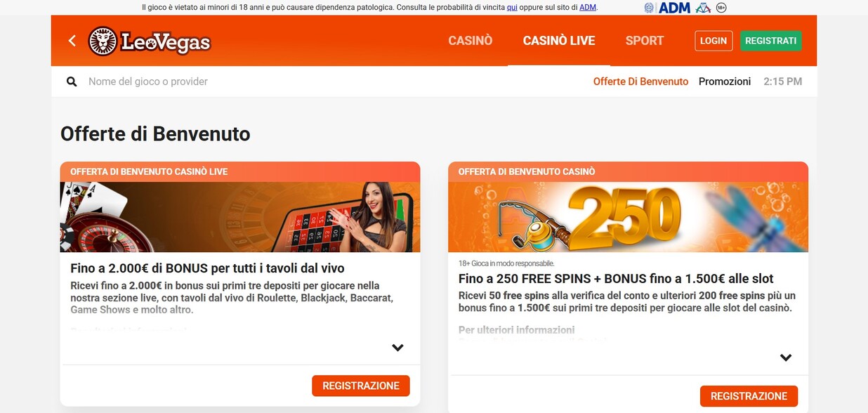The height and width of the screenshot is (413, 868).
Task: Click REGISTRAZIONE under live casino offer
Action: click(361, 386)
